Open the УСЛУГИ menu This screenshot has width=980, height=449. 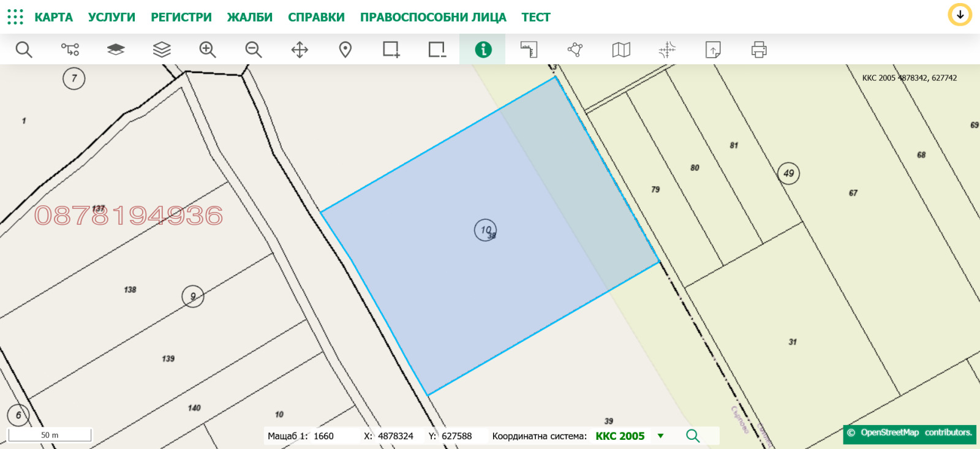coord(111,17)
